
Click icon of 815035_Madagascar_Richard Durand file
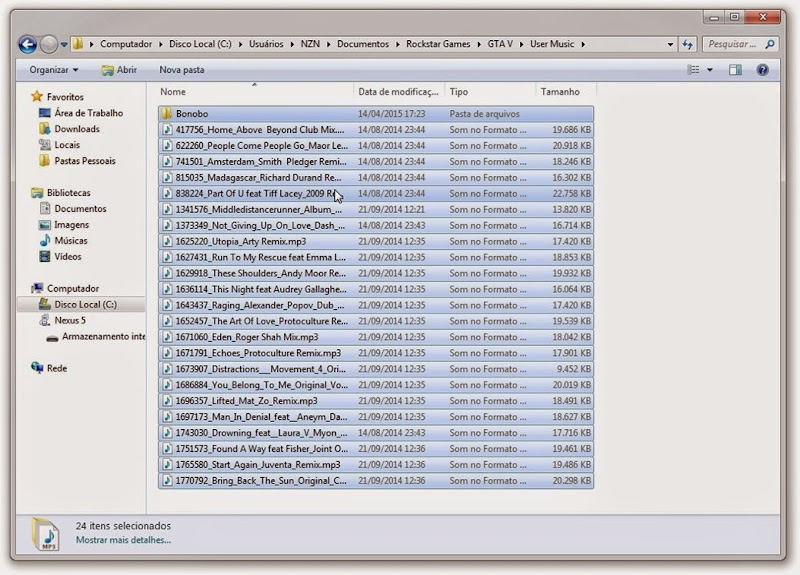click(167, 178)
